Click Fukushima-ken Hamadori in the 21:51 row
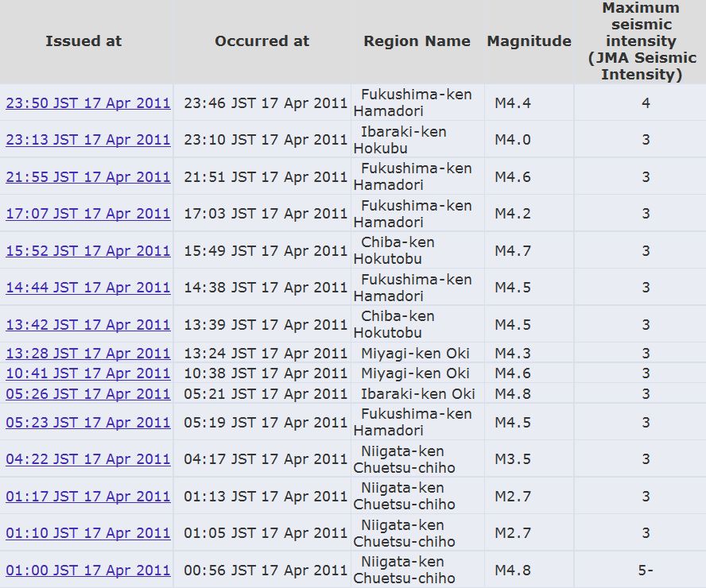Image resolution: width=706 pixels, height=588 pixels. coord(413,177)
